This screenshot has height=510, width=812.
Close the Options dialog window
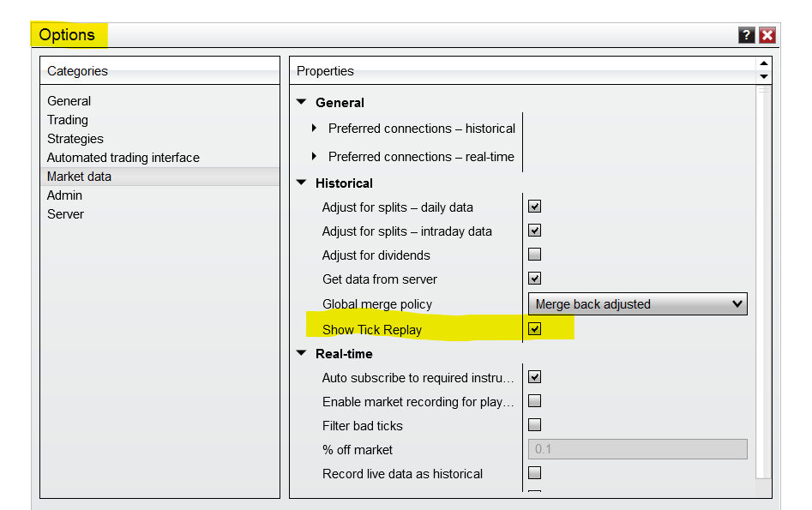click(x=767, y=35)
